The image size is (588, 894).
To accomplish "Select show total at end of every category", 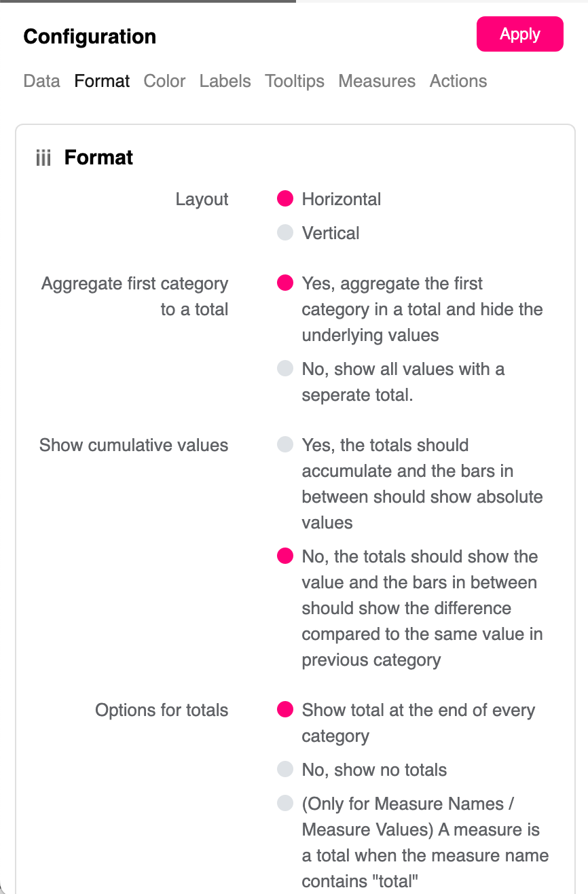I will tap(285, 710).
